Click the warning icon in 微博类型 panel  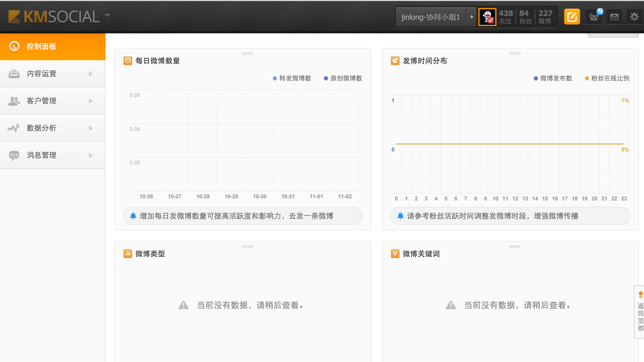click(184, 305)
